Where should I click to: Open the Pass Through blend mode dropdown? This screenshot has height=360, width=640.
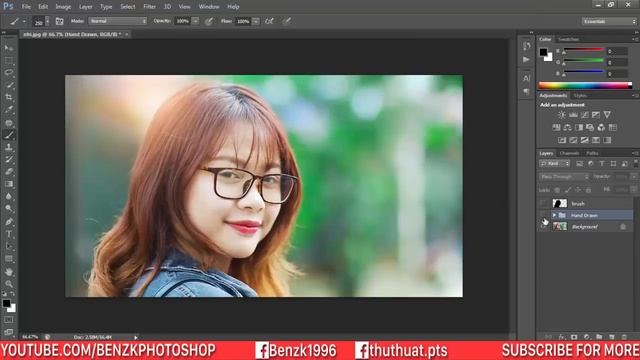coord(564,177)
